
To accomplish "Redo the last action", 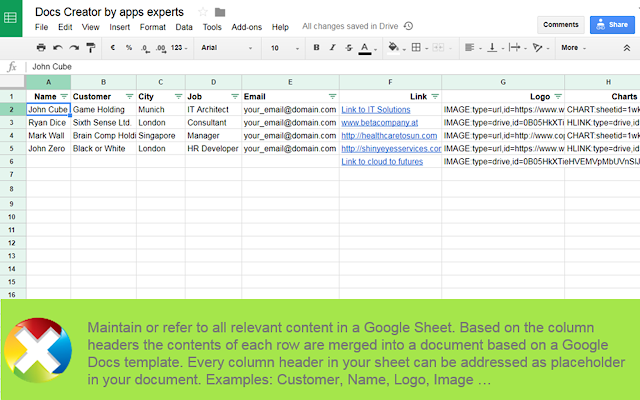I will [x=74, y=47].
